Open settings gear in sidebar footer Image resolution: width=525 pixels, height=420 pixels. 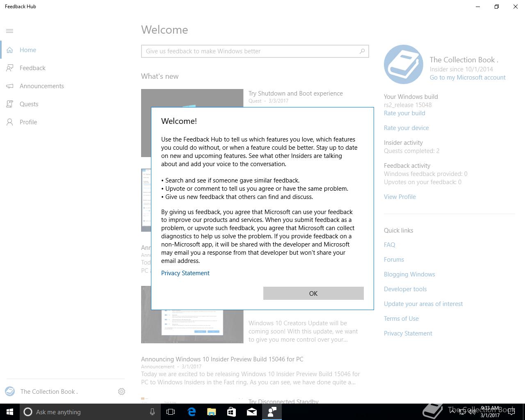(121, 392)
